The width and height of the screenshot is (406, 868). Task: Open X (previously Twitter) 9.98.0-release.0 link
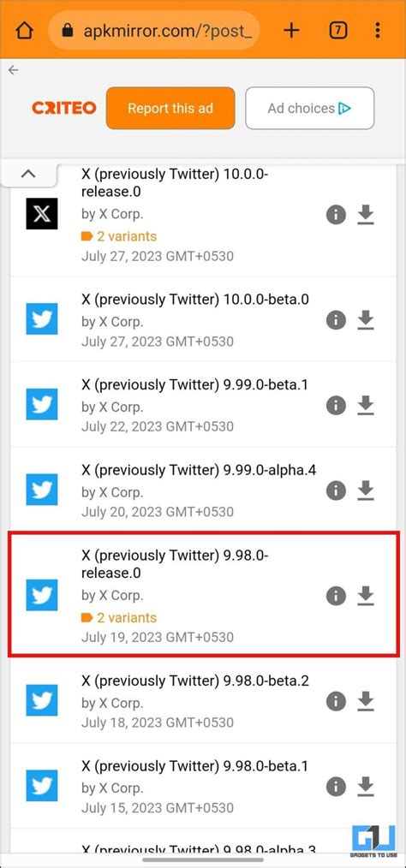[175, 564]
